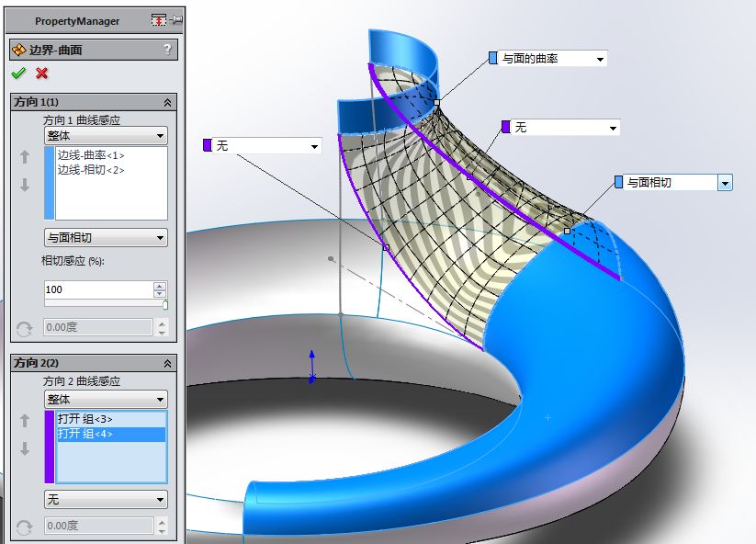
Task: Increase 相切感应 value with the up spinner
Action: (x=158, y=285)
